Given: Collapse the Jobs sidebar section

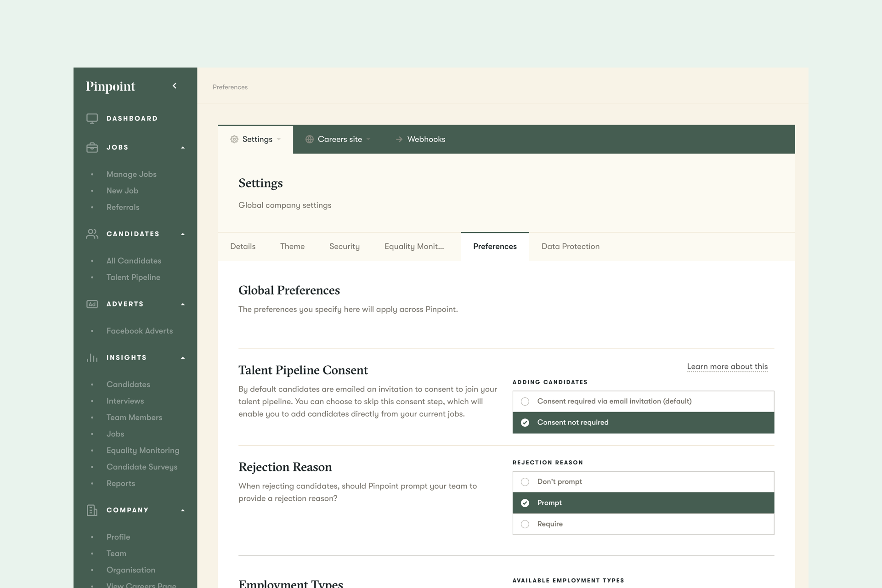Looking at the screenshot, I should tap(183, 147).
